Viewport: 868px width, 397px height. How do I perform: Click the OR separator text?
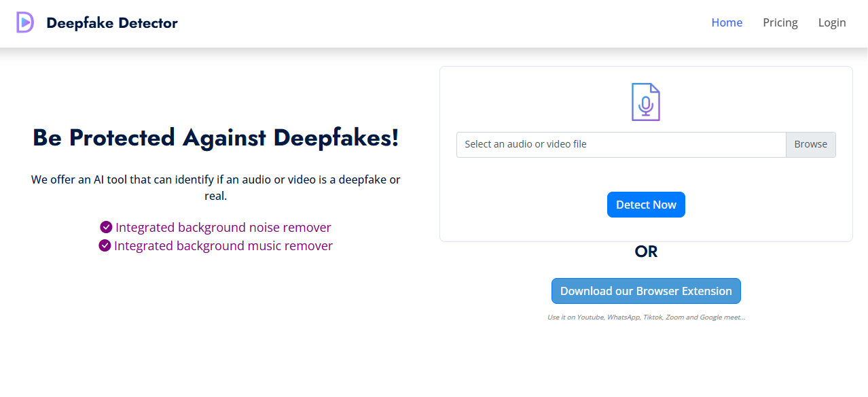pos(646,252)
